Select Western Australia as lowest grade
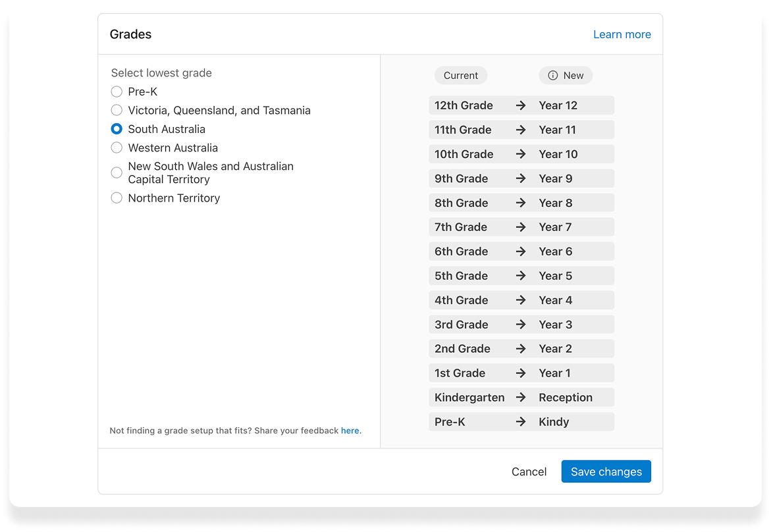Viewport: 771px width, 532px height. coord(117,147)
